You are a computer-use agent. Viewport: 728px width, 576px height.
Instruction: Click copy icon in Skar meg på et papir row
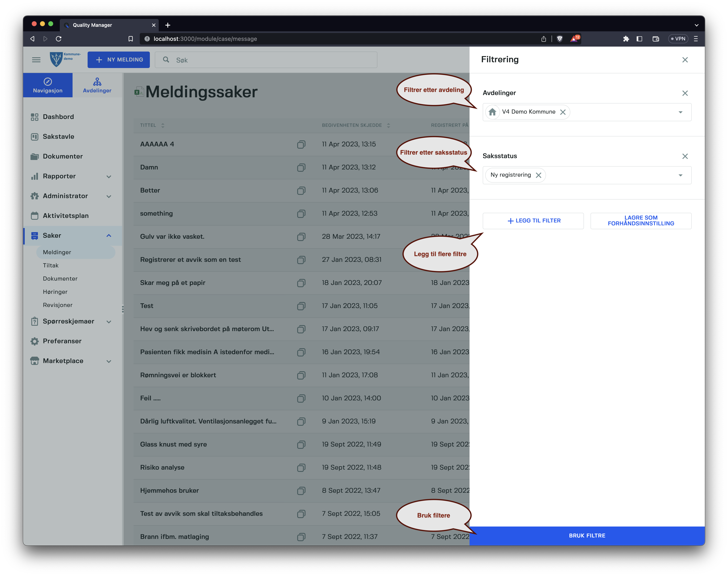coord(301,283)
